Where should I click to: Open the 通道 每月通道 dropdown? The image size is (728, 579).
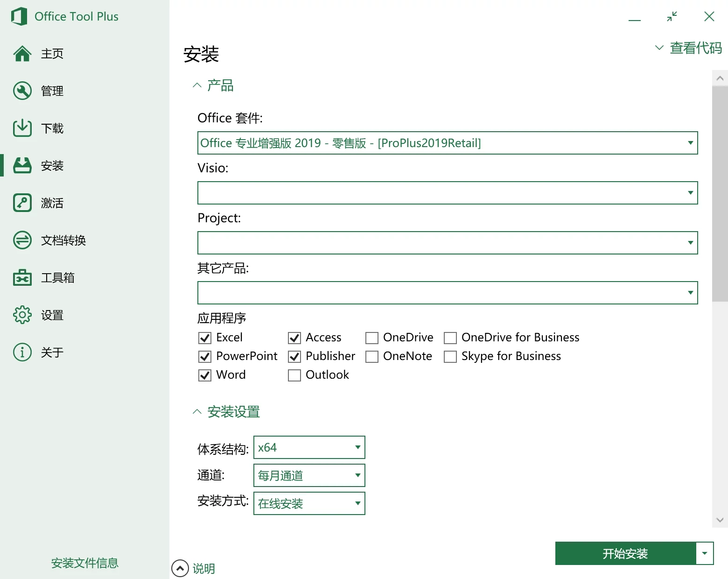309,475
